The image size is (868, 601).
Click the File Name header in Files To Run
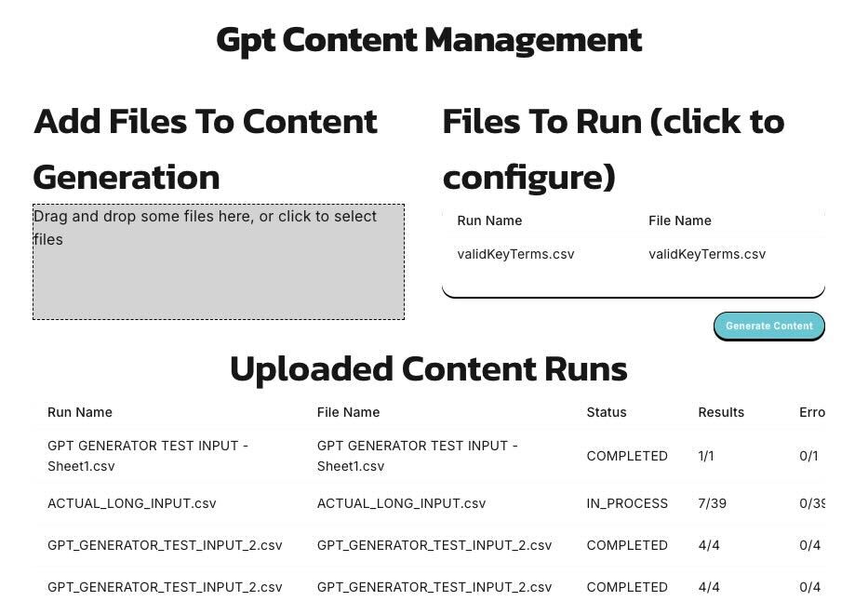pyautogui.click(x=680, y=220)
